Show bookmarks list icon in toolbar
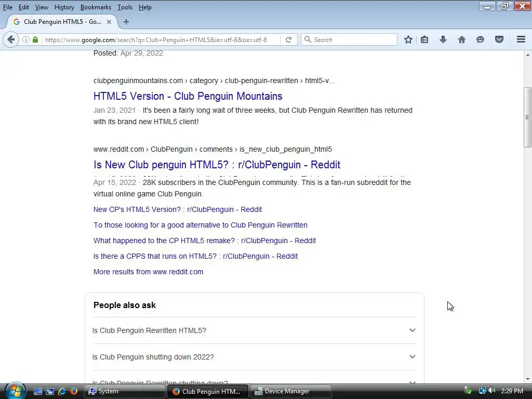 point(424,39)
